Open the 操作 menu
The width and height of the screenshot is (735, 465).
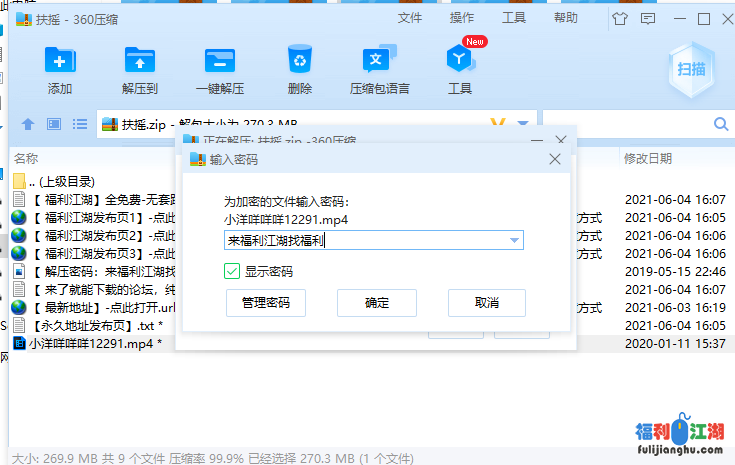click(462, 18)
